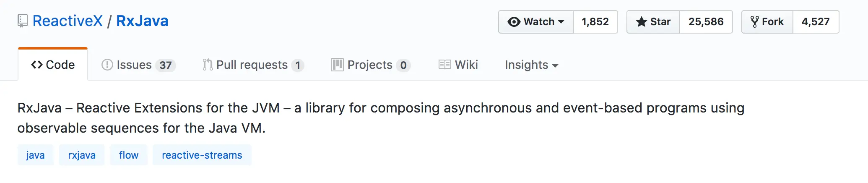Expand the Insights dropdown
This screenshot has width=868, height=183.
(531, 65)
